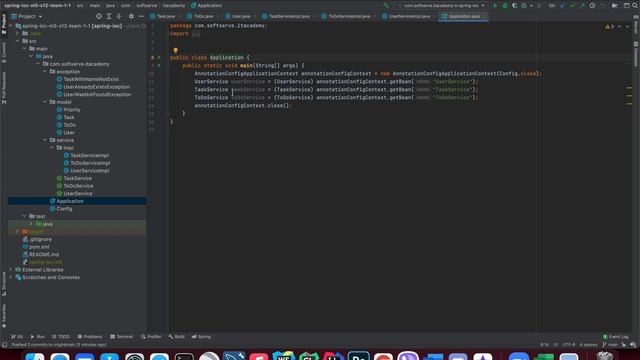
Task: Open the Profiler tool window
Action: [151, 337]
